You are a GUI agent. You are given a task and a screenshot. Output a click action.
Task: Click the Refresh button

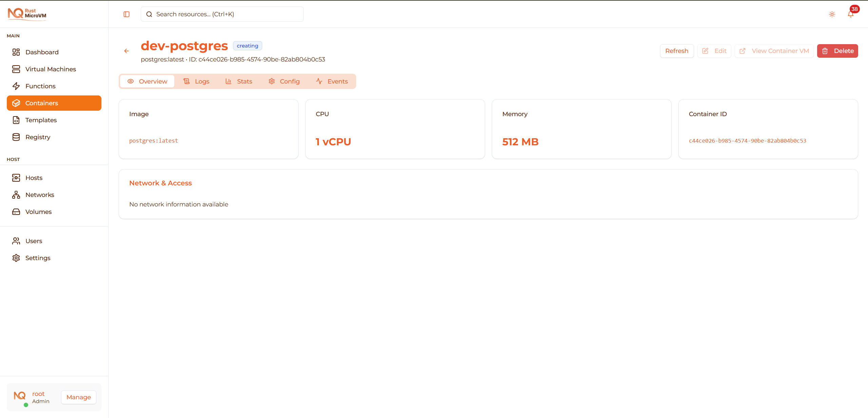point(676,51)
